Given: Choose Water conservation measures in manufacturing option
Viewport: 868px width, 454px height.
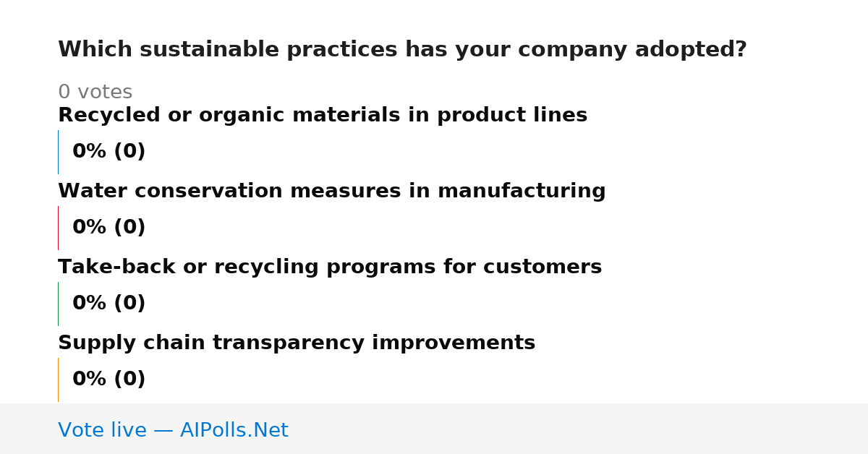Looking at the screenshot, I should (x=332, y=192).
